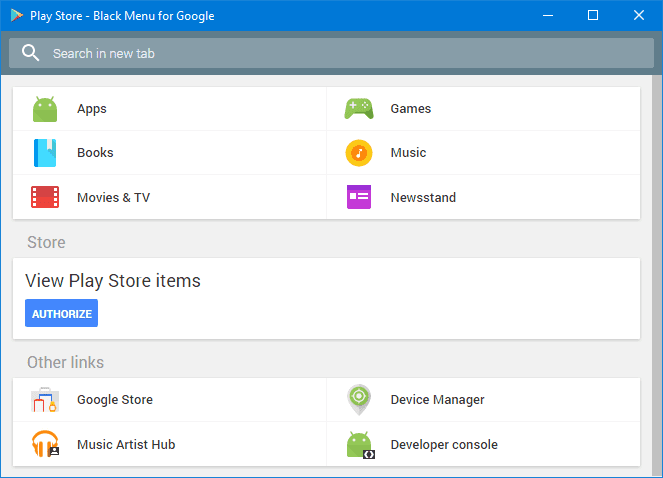Image resolution: width=663 pixels, height=478 pixels.
Task: Click the Device Manager location pin icon
Action: click(x=359, y=399)
